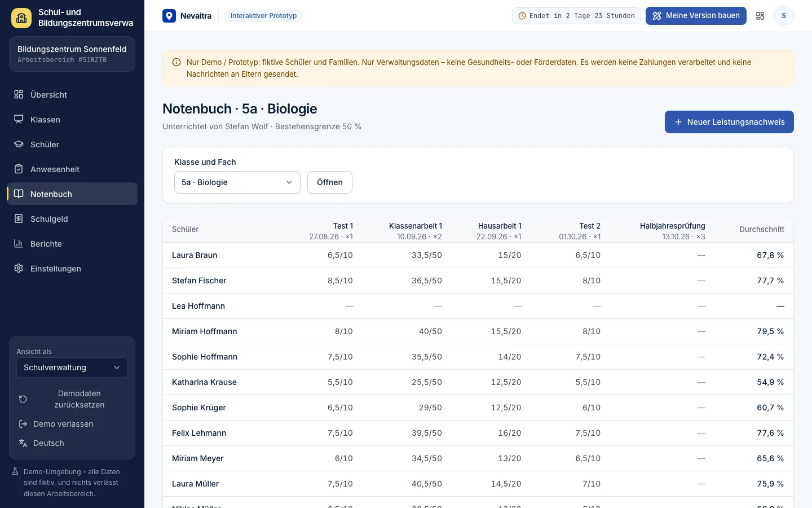
Task: Click the Übersicht dashboard icon
Action: coord(19,94)
